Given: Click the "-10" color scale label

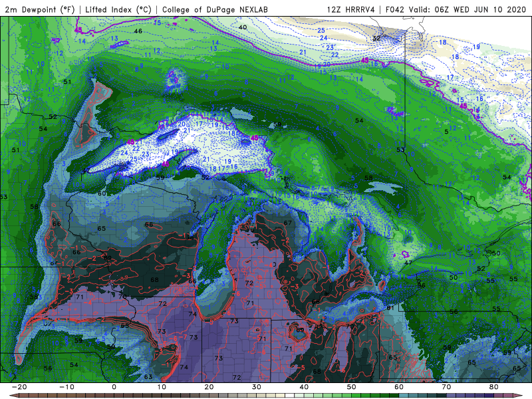Looking at the screenshot, I should (66, 387).
